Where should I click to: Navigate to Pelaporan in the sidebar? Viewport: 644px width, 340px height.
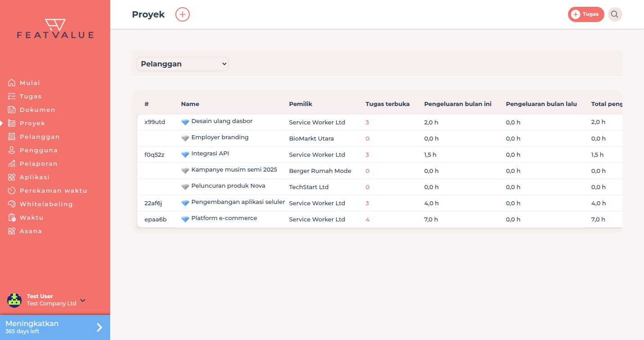[x=39, y=163]
